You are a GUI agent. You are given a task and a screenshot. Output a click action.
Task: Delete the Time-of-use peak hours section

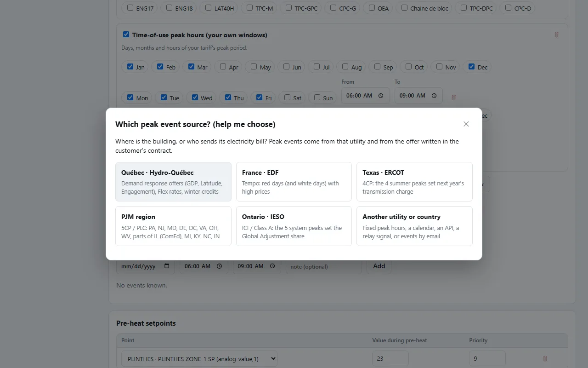tap(556, 35)
